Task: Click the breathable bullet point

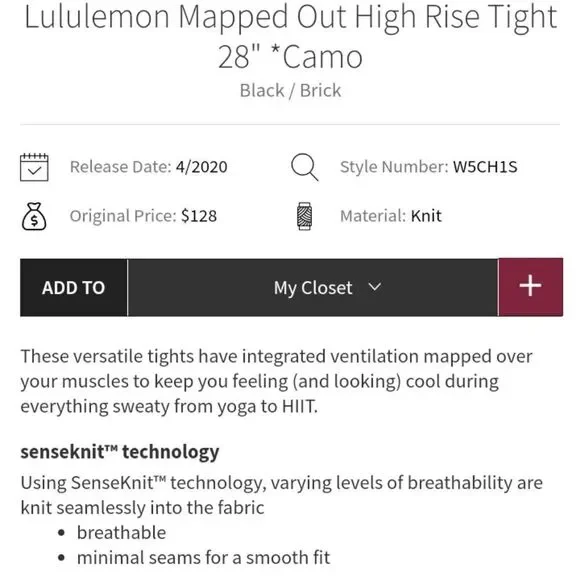Action: click(x=121, y=533)
